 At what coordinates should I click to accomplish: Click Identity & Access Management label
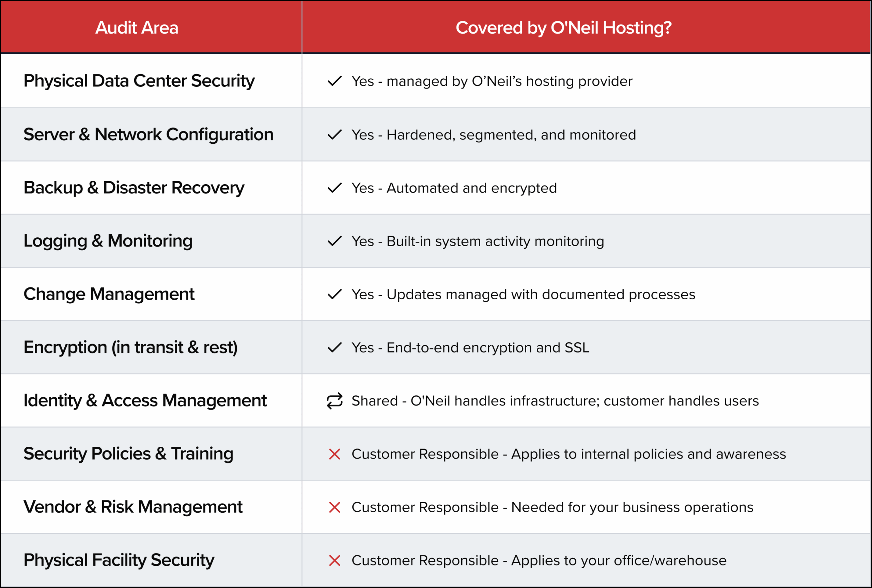(x=145, y=401)
